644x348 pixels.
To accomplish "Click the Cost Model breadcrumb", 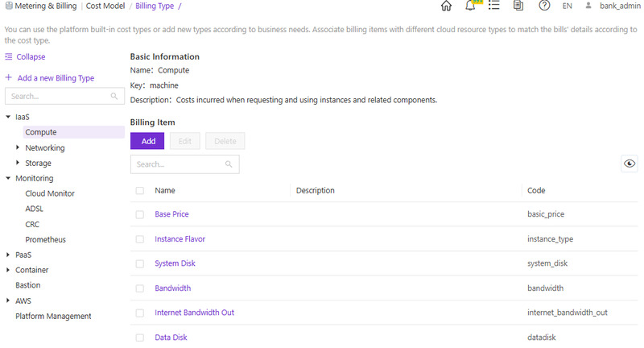I will point(105,6).
